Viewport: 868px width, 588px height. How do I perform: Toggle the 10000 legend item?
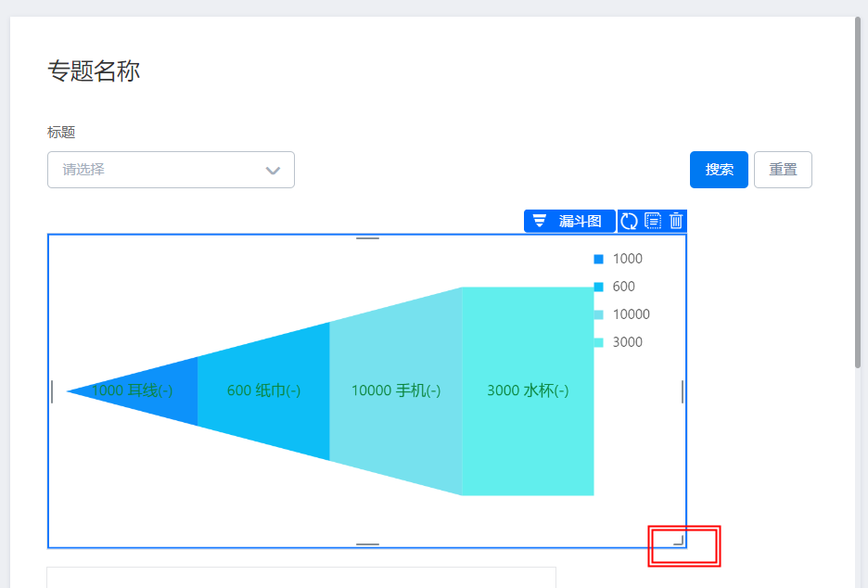[x=621, y=313]
